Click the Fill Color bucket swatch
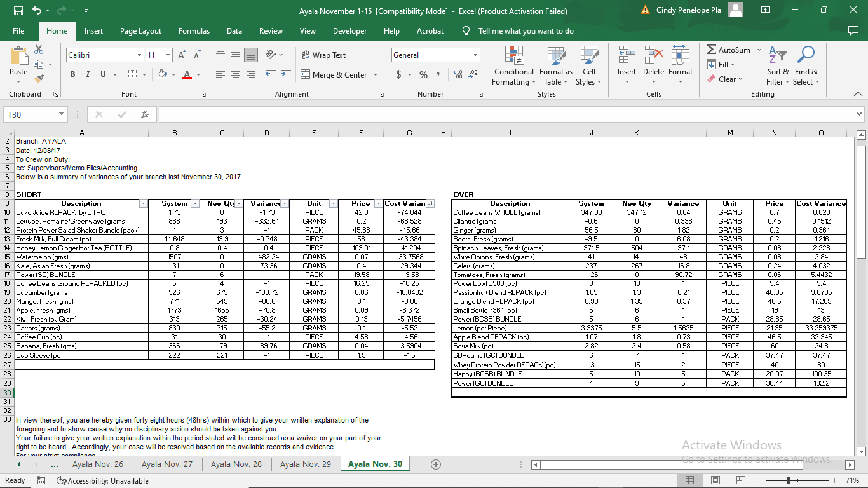Image resolution: width=868 pixels, height=488 pixels. click(x=162, y=74)
